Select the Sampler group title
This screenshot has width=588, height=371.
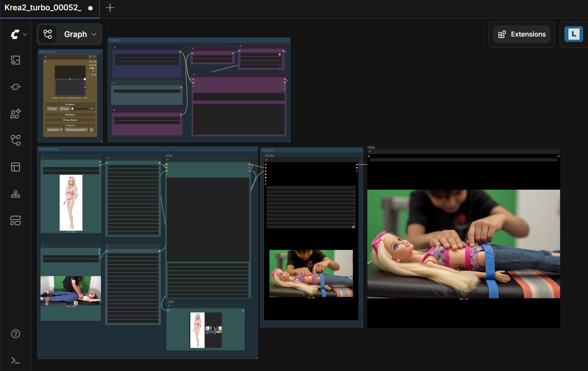pos(268,150)
